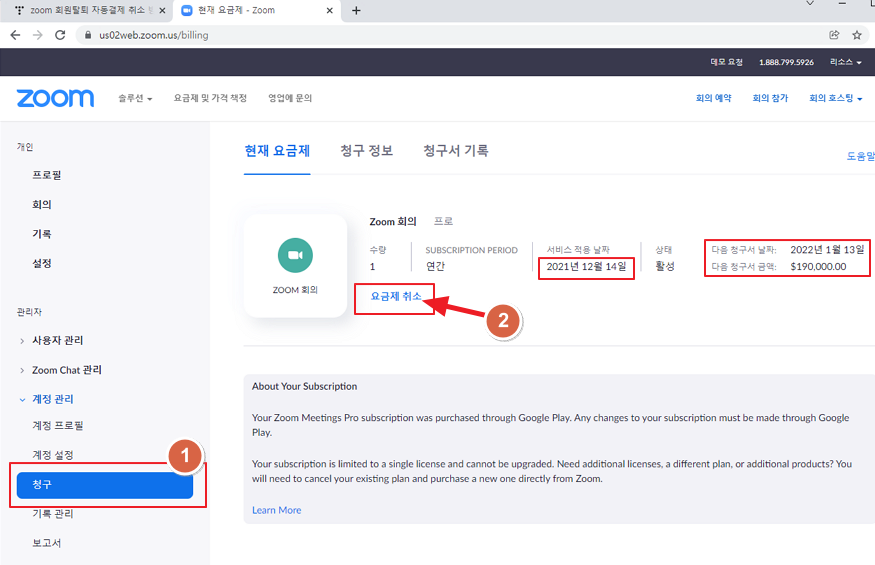Image resolution: width=875 pixels, height=565 pixels.
Task: Open the 리소스 dropdown
Action: [x=845, y=62]
